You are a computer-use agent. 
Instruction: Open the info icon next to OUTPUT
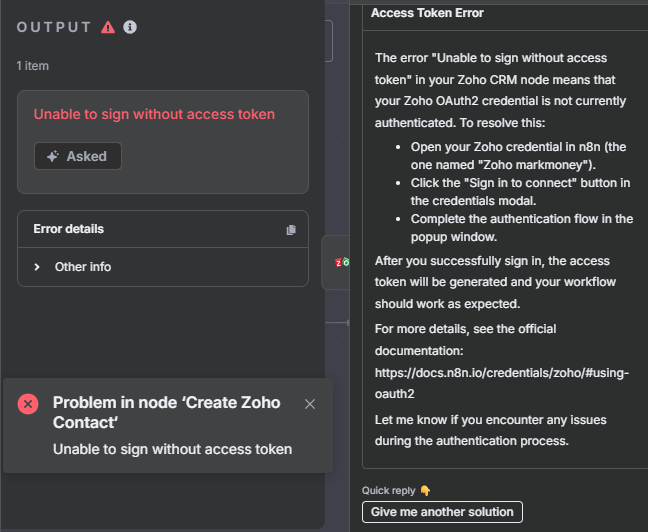pyautogui.click(x=130, y=27)
